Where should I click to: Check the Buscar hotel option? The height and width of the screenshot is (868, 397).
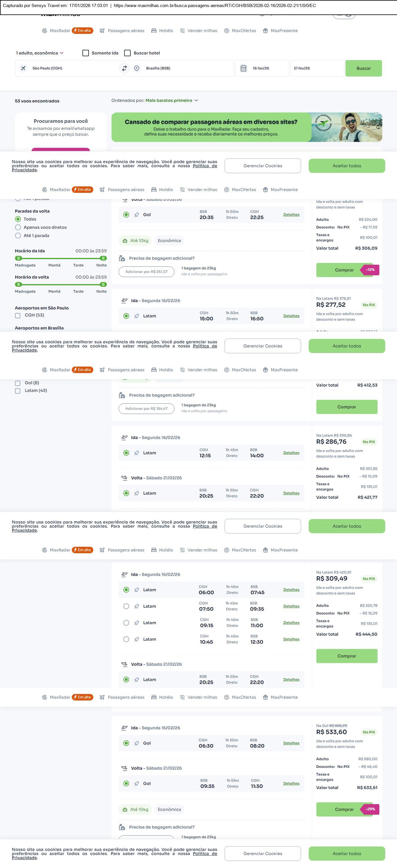click(127, 53)
